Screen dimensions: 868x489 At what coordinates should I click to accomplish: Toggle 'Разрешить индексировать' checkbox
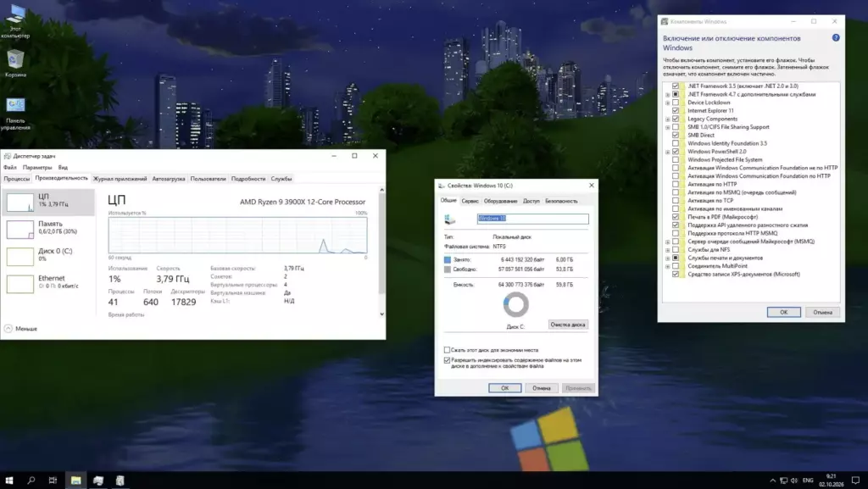tap(447, 360)
